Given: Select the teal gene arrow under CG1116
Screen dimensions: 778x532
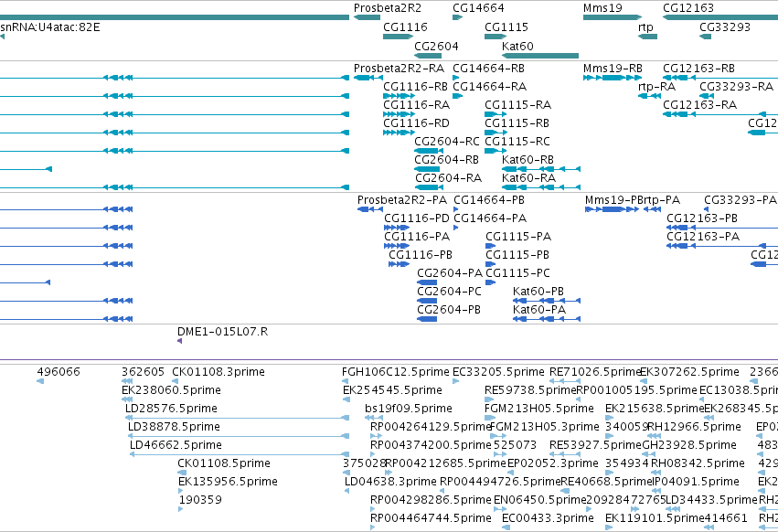Looking at the screenshot, I should tap(398, 37).
